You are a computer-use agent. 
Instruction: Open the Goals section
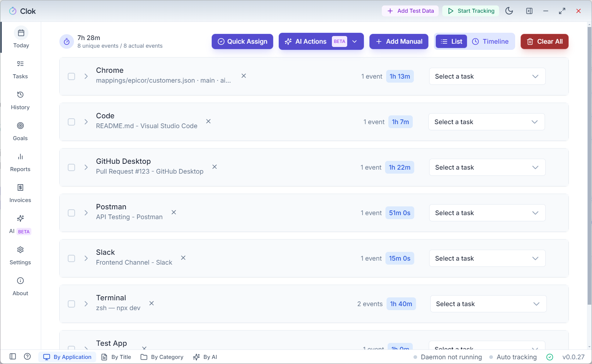click(x=20, y=131)
